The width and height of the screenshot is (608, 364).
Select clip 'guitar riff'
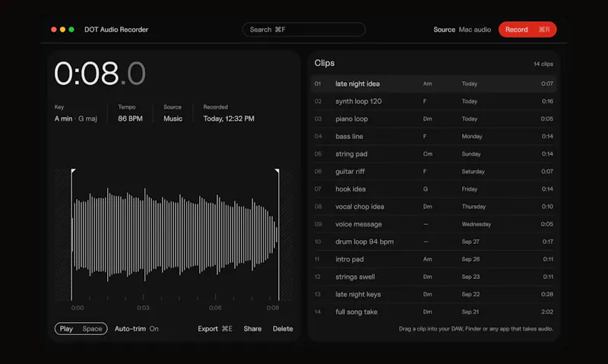(x=433, y=171)
